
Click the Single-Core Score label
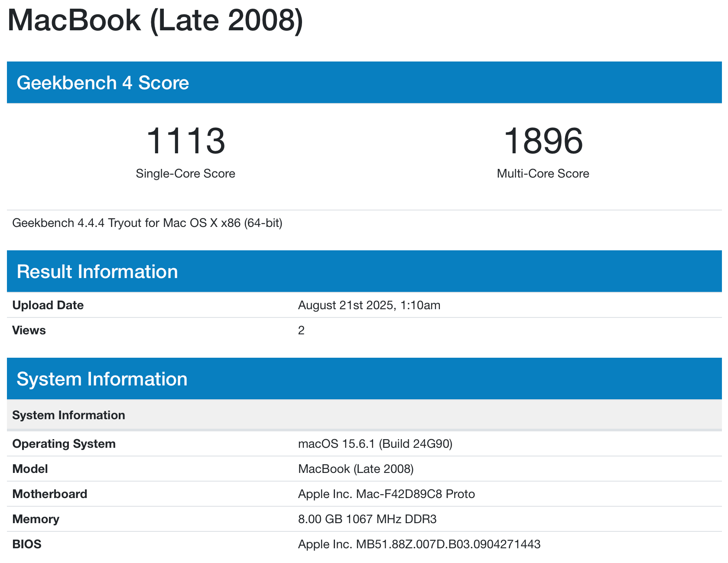(185, 174)
